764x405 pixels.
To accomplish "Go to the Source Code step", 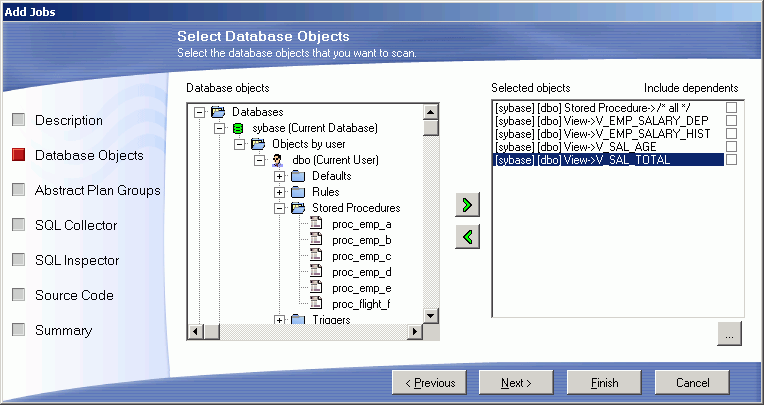I will pyautogui.click(x=74, y=295).
